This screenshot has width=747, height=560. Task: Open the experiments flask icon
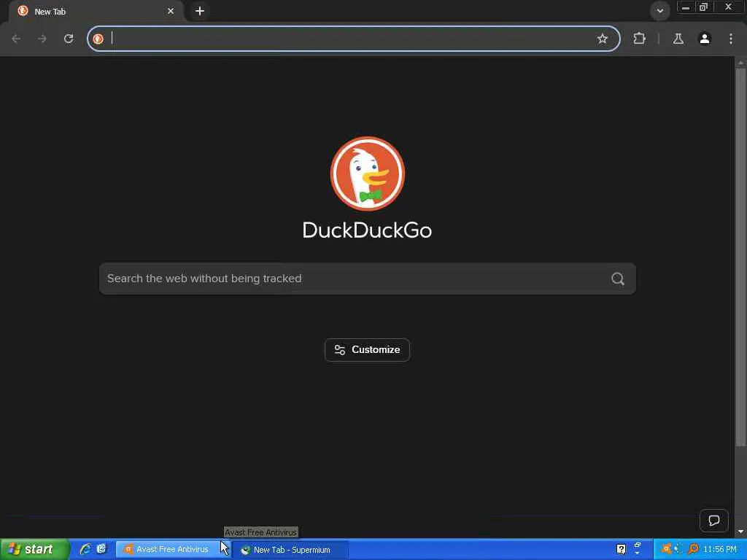(x=678, y=39)
